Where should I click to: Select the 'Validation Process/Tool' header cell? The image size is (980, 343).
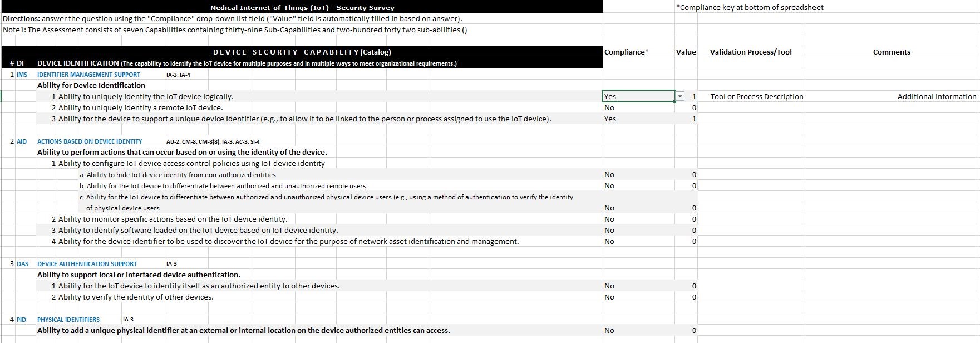[x=751, y=52]
